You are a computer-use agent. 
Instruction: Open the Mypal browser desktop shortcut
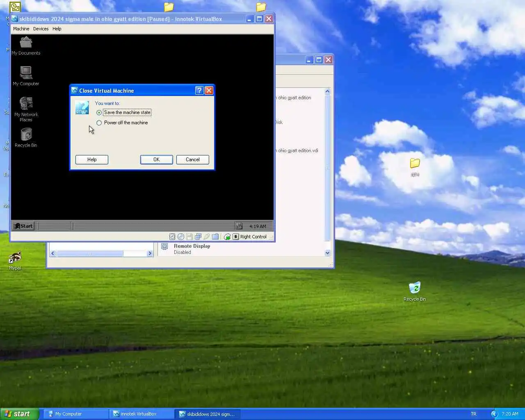pos(15,261)
